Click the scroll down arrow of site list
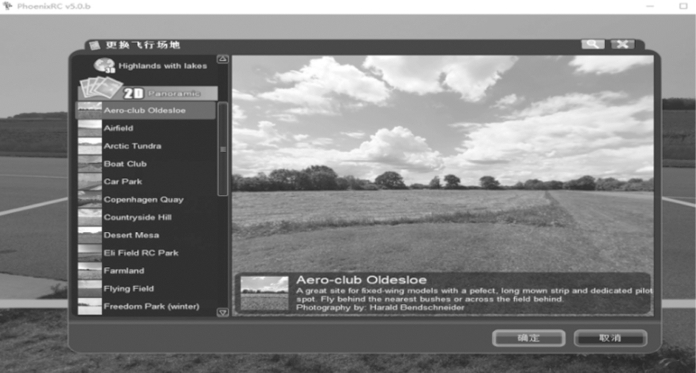Image resolution: width=696 pixels, height=373 pixels. 222,312
